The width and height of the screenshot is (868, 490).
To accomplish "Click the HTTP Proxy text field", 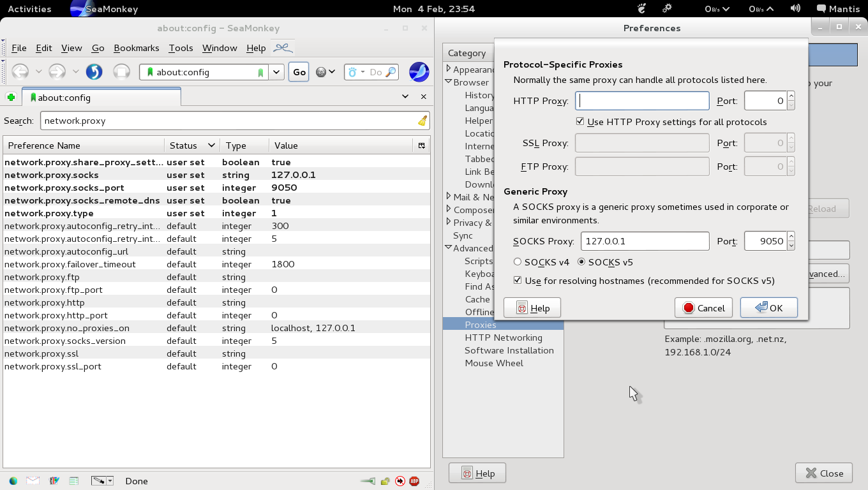I will (642, 101).
